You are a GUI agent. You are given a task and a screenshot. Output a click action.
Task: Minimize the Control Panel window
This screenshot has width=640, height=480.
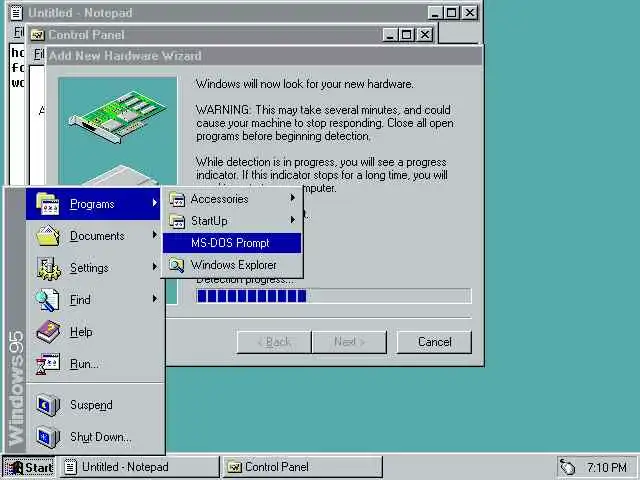tap(390, 35)
